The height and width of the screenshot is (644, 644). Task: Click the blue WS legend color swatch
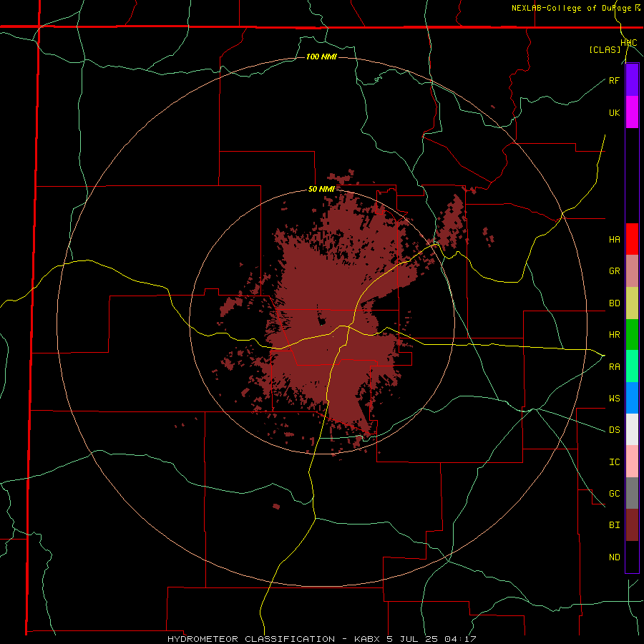click(x=632, y=398)
